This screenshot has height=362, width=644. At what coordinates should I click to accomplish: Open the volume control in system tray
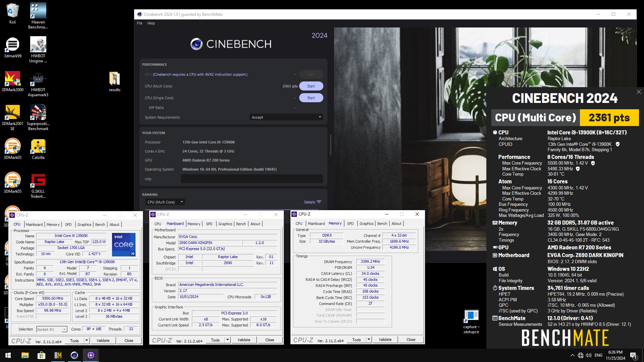(589, 355)
